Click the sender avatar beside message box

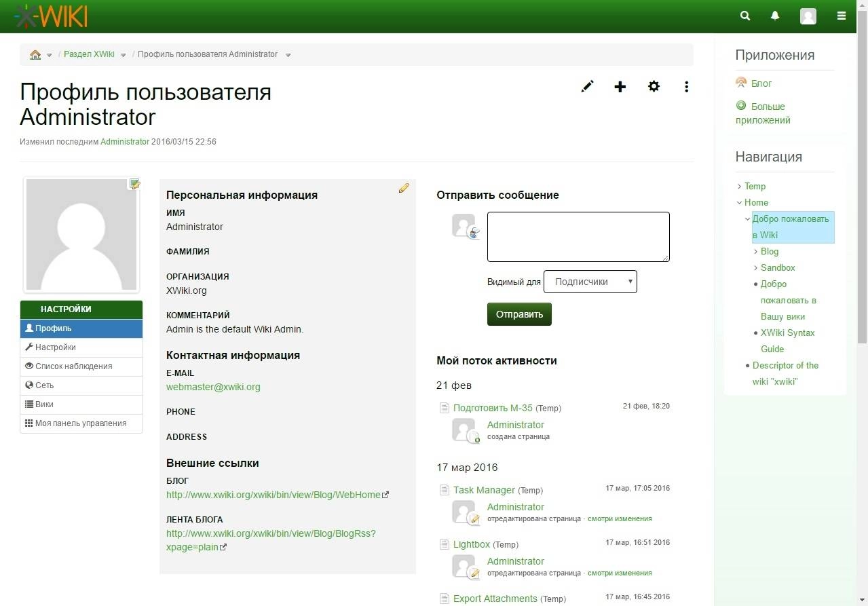point(464,225)
